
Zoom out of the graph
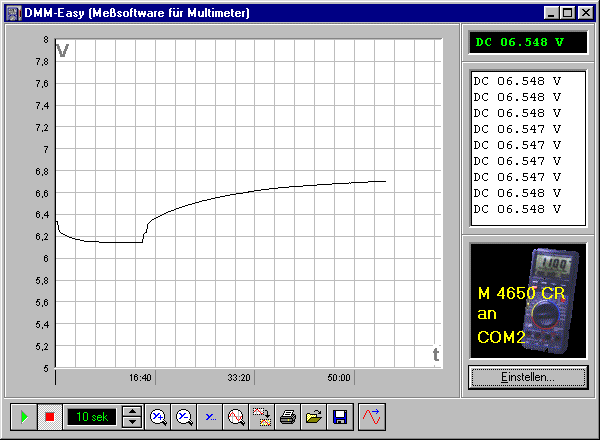click(184, 416)
